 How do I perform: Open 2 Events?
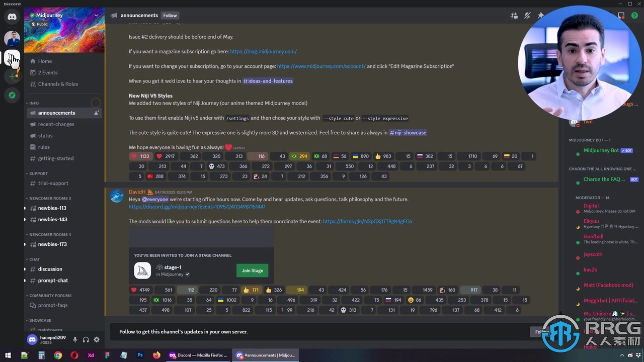[x=64, y=72]
